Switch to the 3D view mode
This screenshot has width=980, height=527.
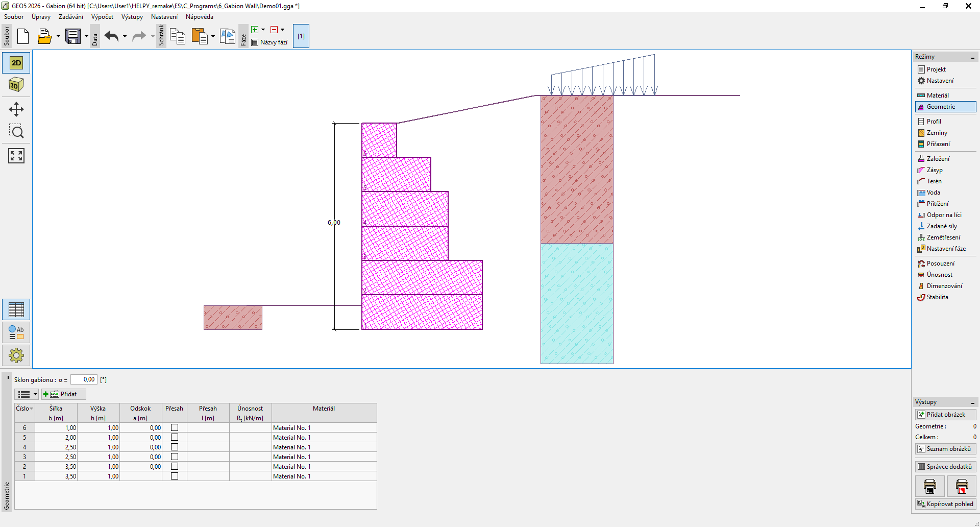pos(16,85)
